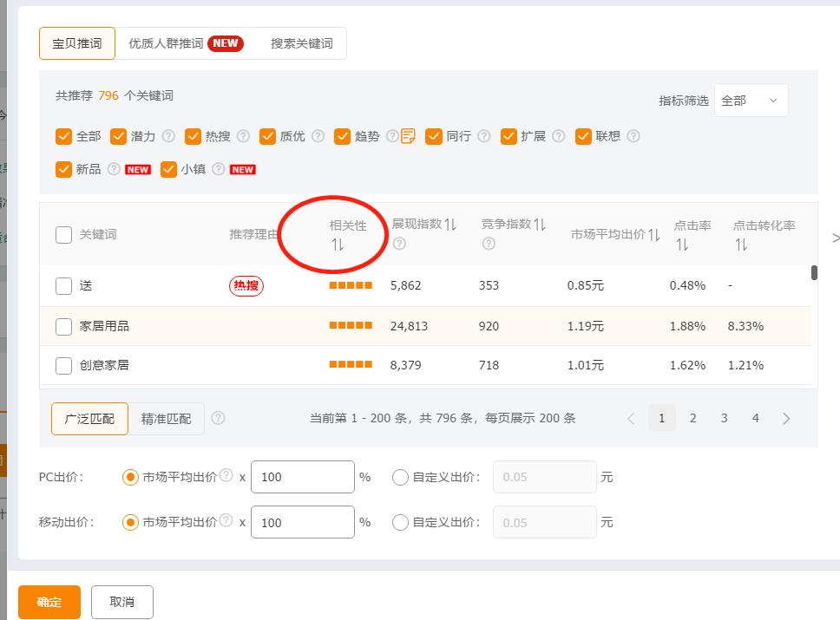
Task: Click the next page chevron in pagination
Action: pyautogui.click(x=787, y=418)
